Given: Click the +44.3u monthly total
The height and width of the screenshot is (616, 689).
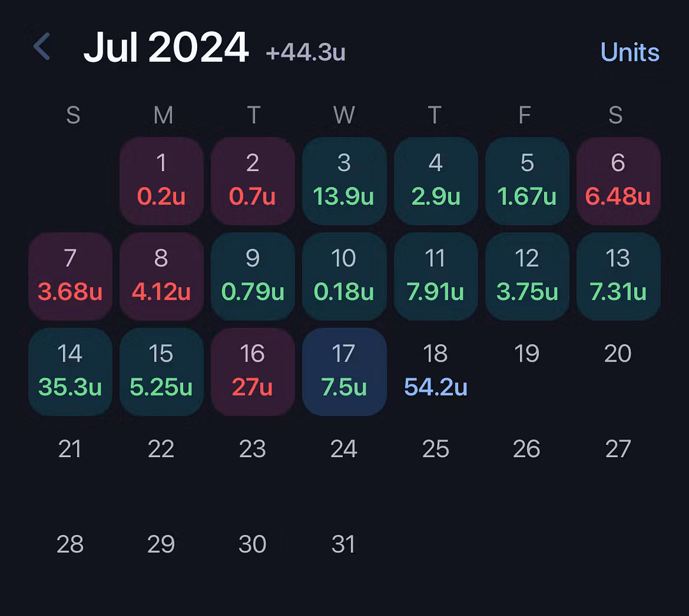Looking at the screenshot, I should [x=306, y=52].
